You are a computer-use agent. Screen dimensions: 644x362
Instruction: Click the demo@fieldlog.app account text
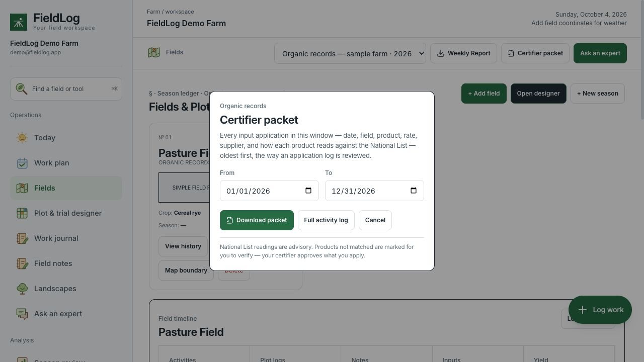35,52
